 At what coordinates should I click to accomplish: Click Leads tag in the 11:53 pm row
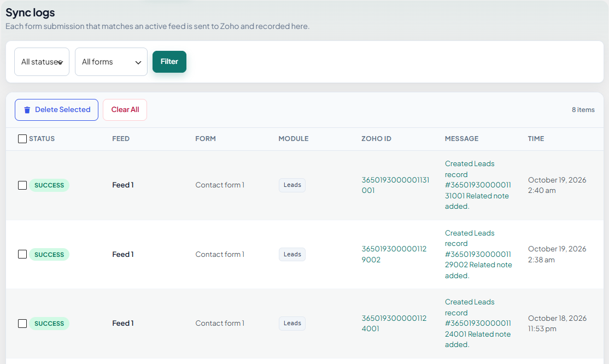[292, 323]
